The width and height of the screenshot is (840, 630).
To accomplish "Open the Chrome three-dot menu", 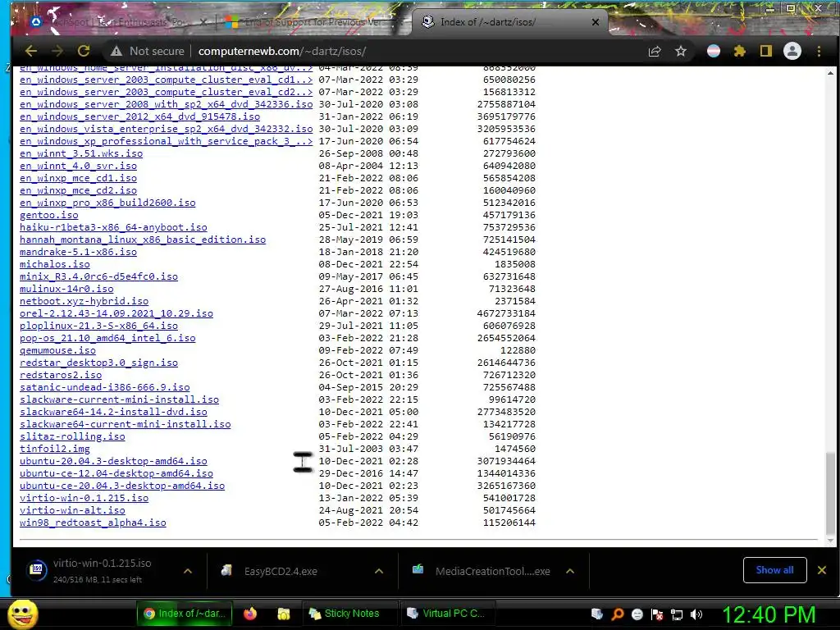I will click(x=819, y=52).
